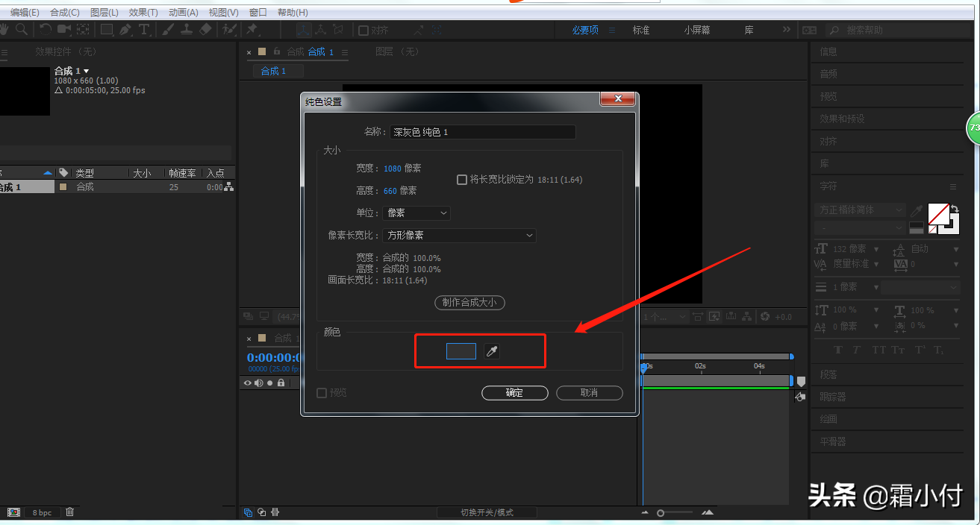Open the 图层(L) menu
Image resolution: width=980 pixels, height=525 pixels.
point(104,13)
